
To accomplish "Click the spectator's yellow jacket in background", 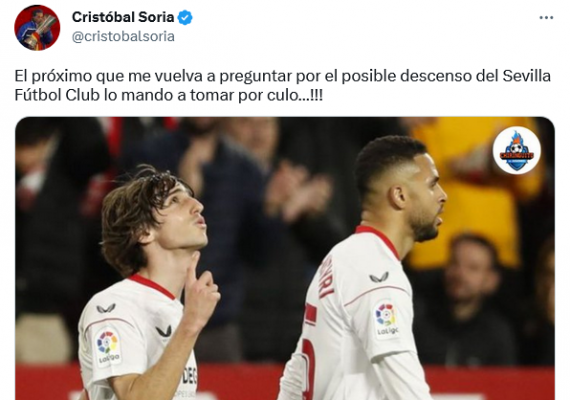I will pyautogui.click(x=476, y=189).
